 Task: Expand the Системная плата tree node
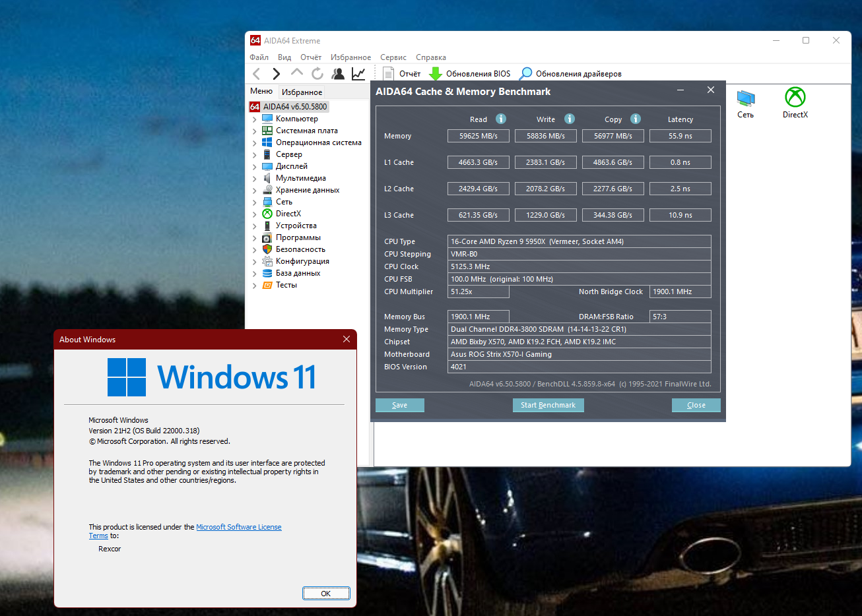(255, 131)
